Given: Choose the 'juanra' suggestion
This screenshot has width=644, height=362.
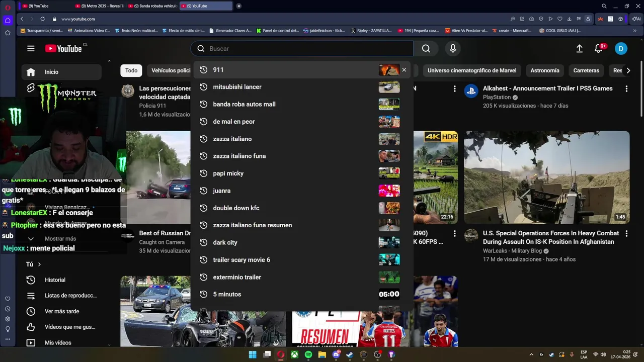Looking at the screenshot, I should click(x=302, y=191).
